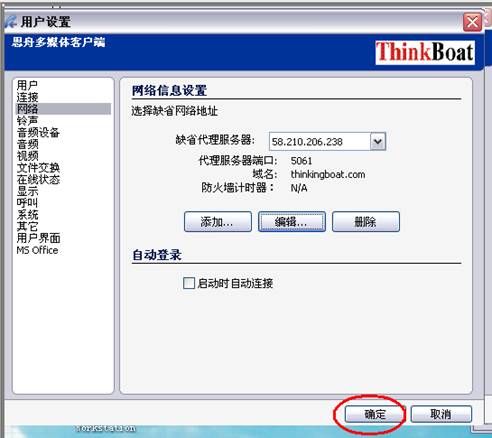The height and width of the screenshot is (438, 492).
Task: Select the 网络 category item
Action: point(63,109)
